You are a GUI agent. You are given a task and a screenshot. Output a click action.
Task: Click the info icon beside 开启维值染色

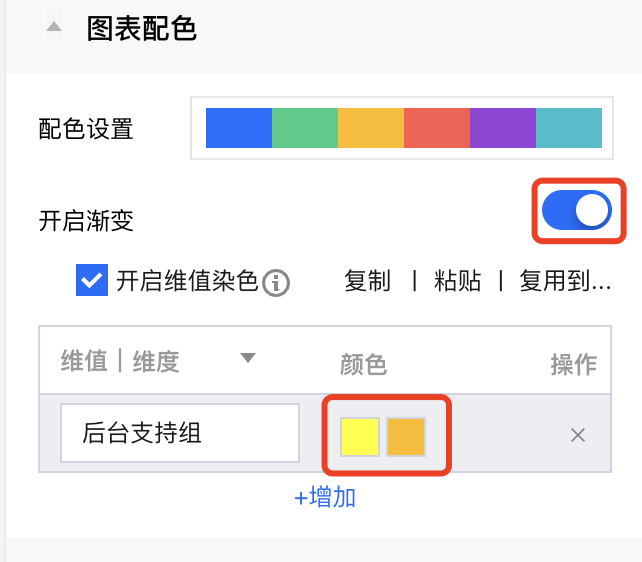tap(276, 284)
